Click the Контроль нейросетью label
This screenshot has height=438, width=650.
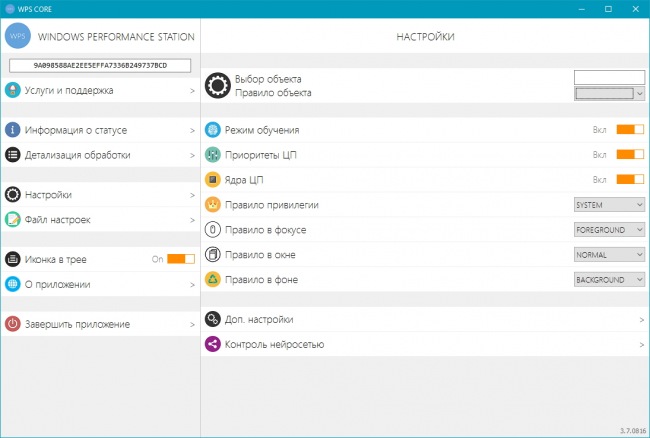point(274,344)
